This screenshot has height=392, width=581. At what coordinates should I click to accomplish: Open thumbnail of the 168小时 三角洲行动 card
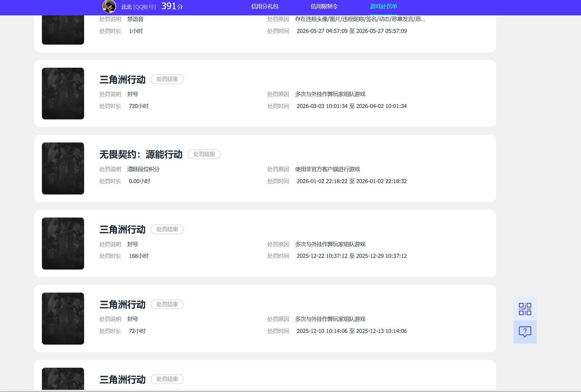(x=63, y=243)
